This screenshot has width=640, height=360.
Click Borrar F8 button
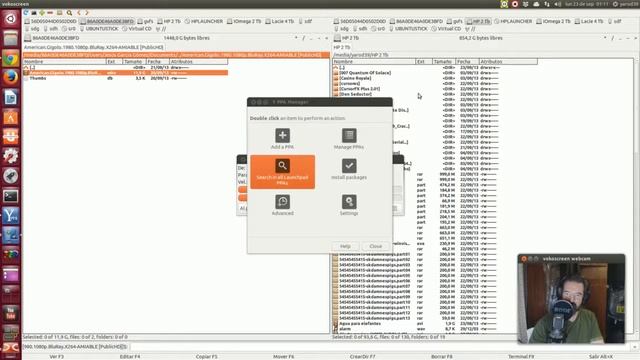coord(442,356)
